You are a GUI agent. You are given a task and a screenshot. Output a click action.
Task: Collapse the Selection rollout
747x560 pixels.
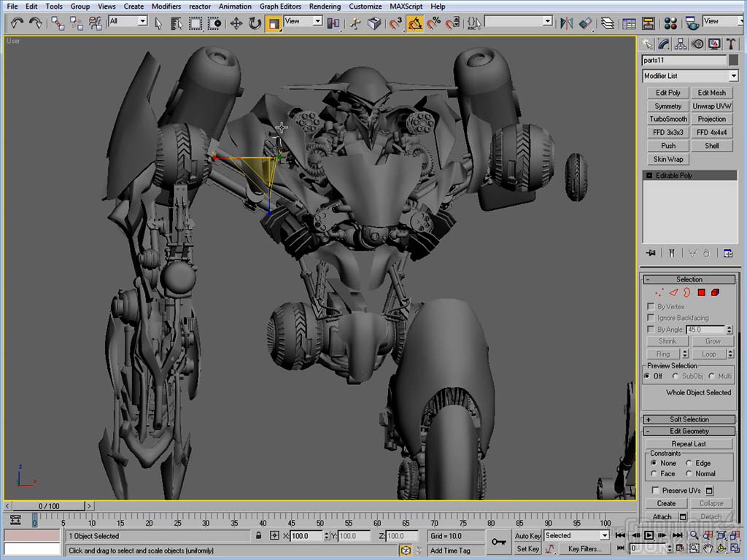tap(689, 279)
